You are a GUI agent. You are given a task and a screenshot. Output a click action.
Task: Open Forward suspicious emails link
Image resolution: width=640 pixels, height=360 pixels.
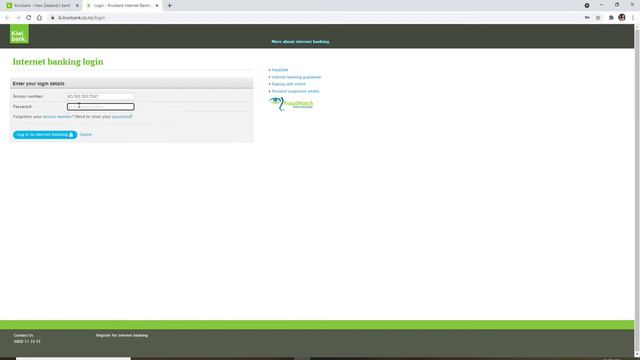coord(296,91)
